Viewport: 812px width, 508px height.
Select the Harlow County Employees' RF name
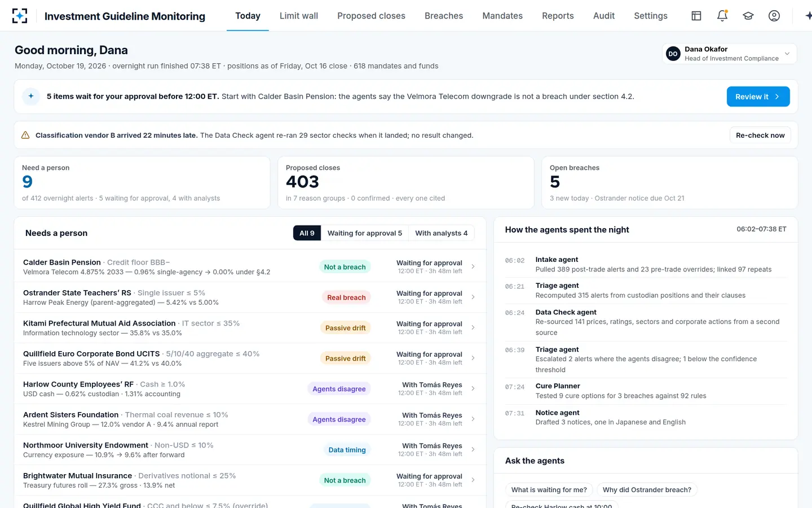[x=78, y=384]
